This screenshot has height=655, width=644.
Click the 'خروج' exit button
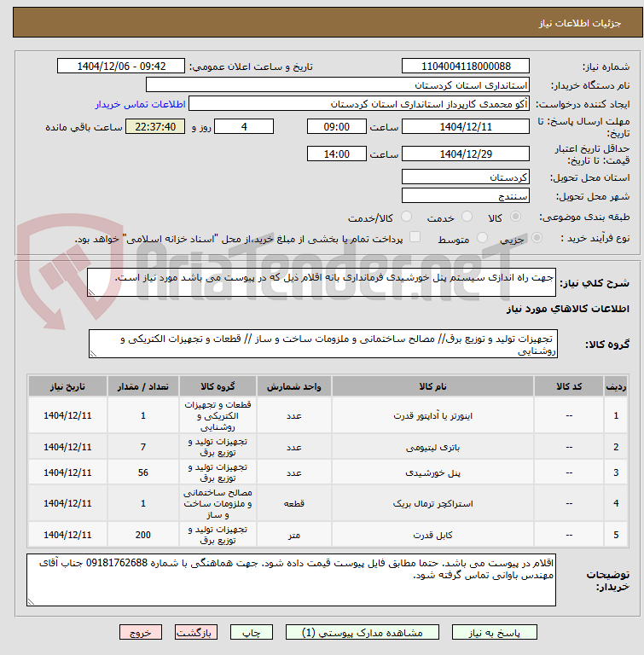[x=141, y=633]
